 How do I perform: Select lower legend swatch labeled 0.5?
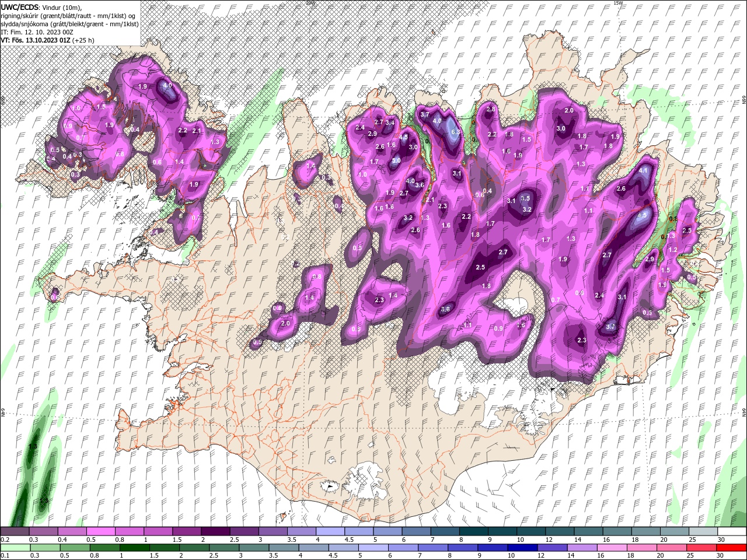[x=75, y=548]
